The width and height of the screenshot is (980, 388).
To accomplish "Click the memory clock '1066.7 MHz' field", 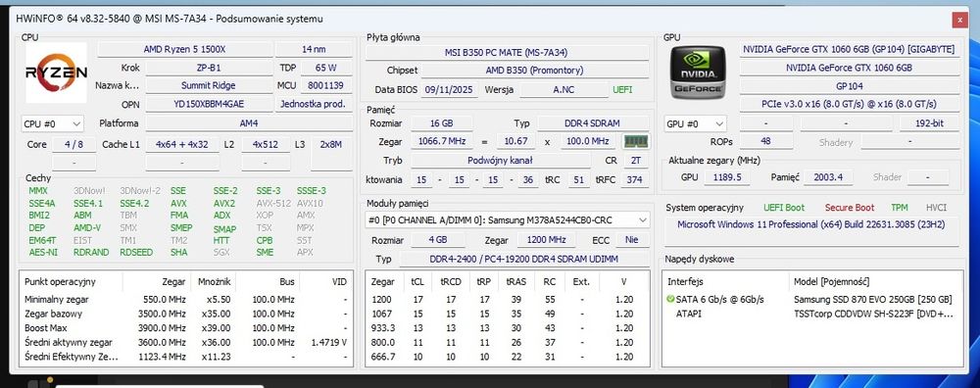I will pos(441,142).
